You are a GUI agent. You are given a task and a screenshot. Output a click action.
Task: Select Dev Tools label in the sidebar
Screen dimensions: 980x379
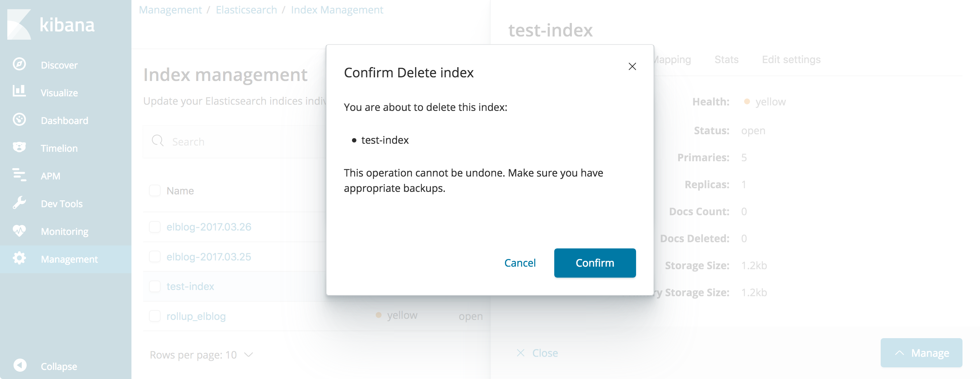tap(62, 204)
